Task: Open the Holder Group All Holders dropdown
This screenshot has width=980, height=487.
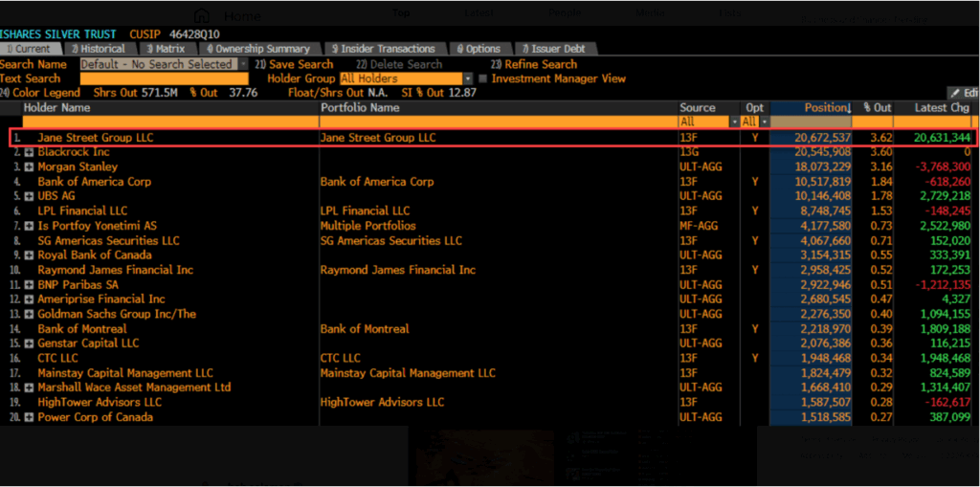Action: coord(468,78)
